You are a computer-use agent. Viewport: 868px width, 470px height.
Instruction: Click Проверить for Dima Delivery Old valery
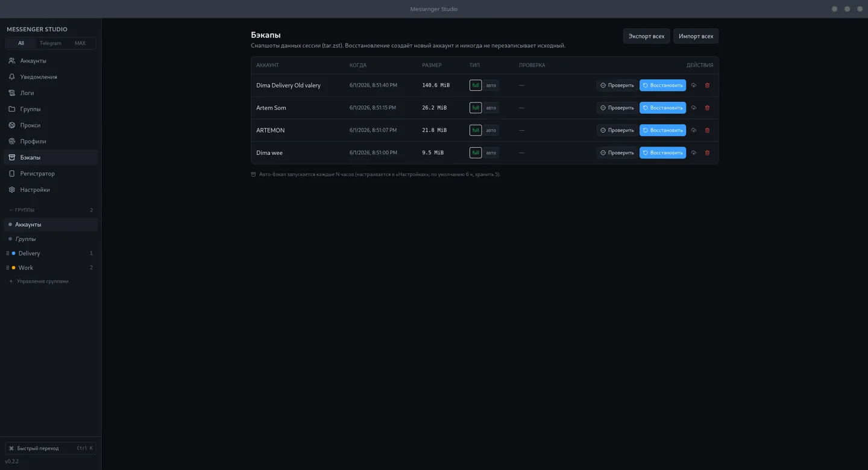pyautogui.click(x=617, y=86)
